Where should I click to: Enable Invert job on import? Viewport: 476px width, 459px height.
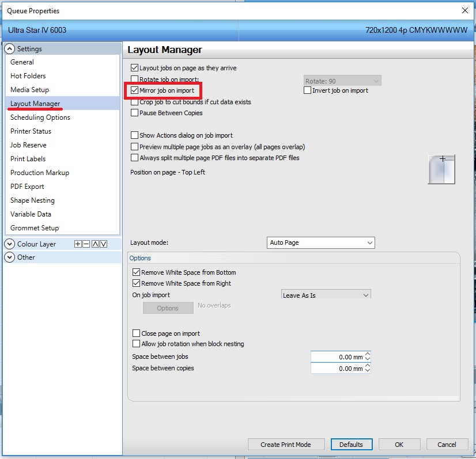pos(307,90)
